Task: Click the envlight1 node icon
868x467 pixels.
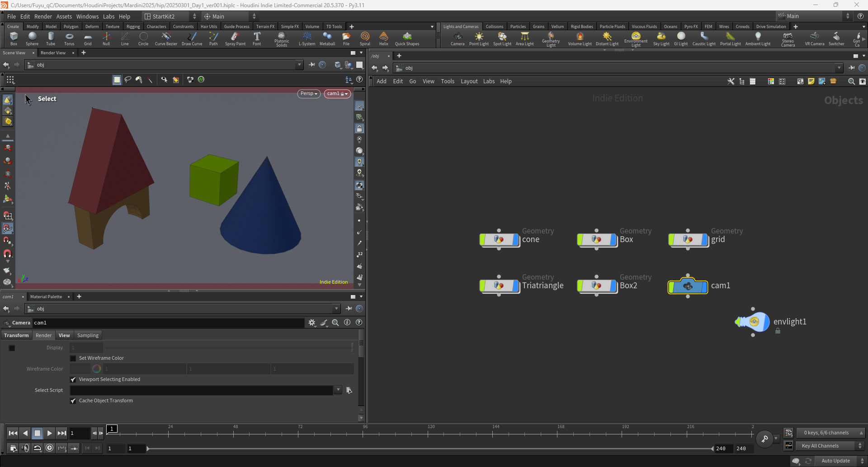Action: click(753, 322)
